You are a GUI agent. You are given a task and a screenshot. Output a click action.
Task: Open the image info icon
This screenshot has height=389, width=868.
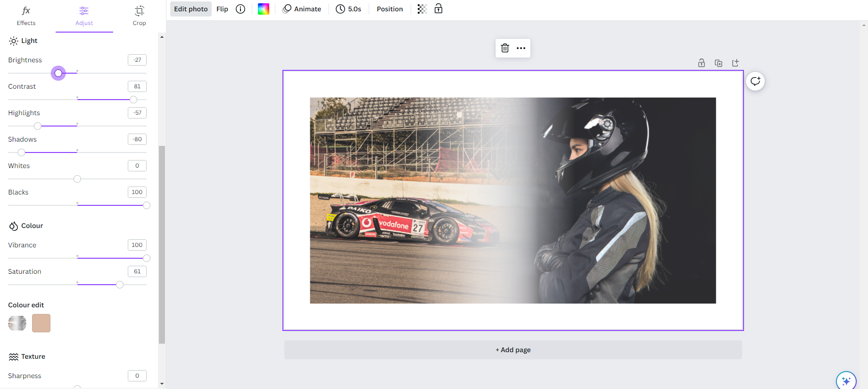pos(240,9)
